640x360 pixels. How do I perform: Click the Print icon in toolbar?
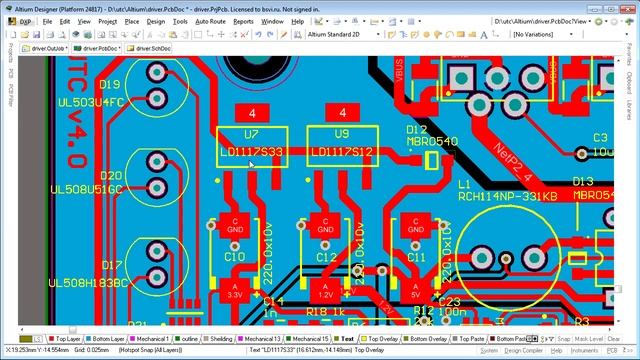[x=50, y=35]
